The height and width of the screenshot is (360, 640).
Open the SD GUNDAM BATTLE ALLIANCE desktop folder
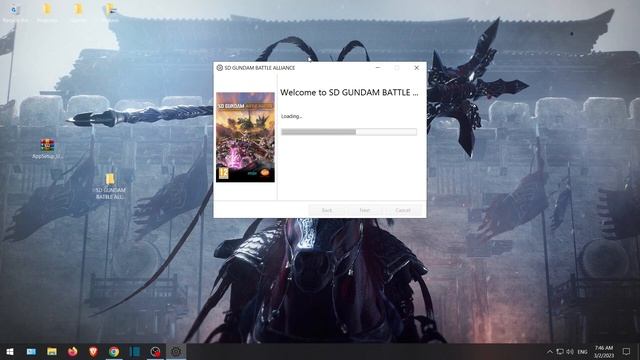pos(110,186)
